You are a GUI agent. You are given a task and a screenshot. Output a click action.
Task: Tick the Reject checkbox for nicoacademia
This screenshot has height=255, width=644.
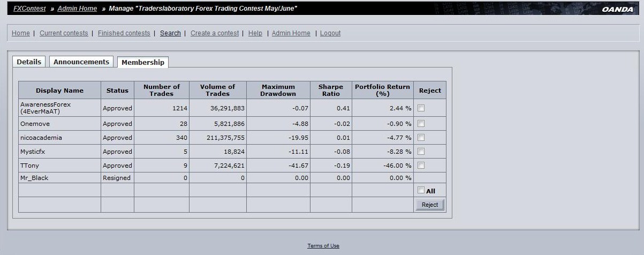click(421, 137)
